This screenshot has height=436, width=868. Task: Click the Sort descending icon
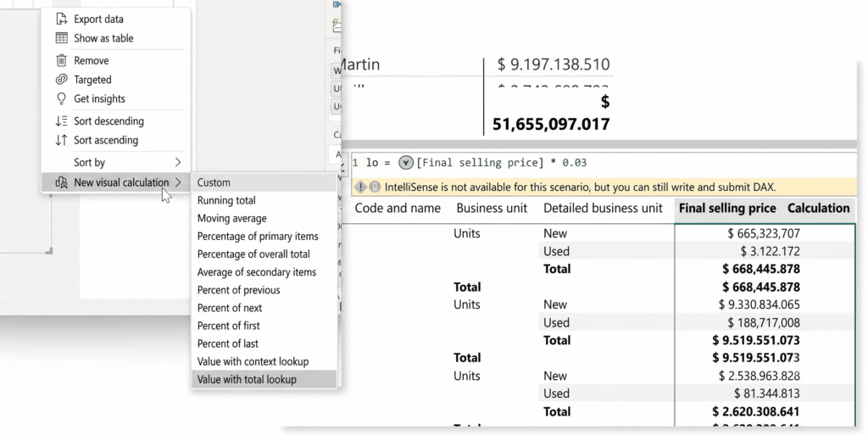click(x=61, y=120)
